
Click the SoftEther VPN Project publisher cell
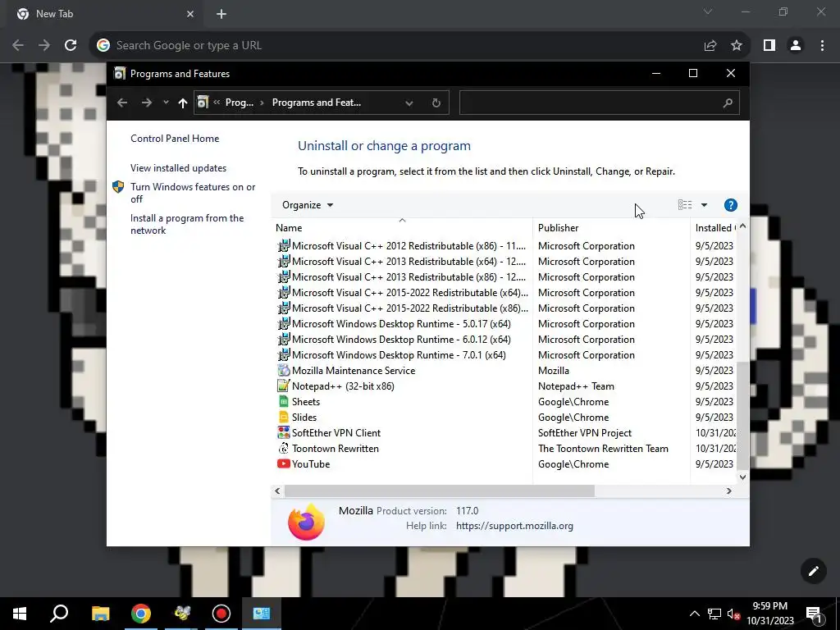pos(584,433)
